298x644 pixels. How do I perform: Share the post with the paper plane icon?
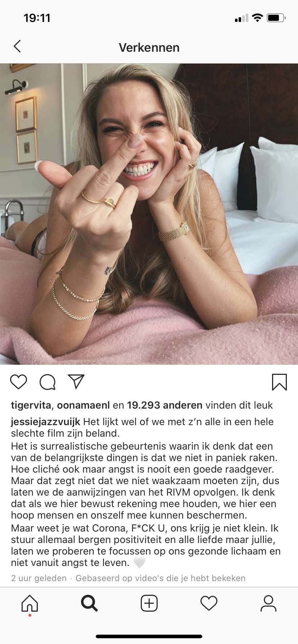pyautogui.click(x=76, y=381)
